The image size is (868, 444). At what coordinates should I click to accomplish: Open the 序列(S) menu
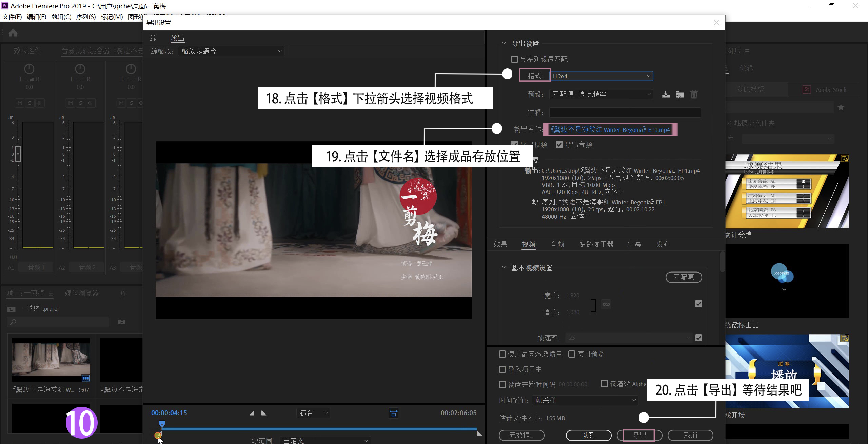tap(86, 17)
